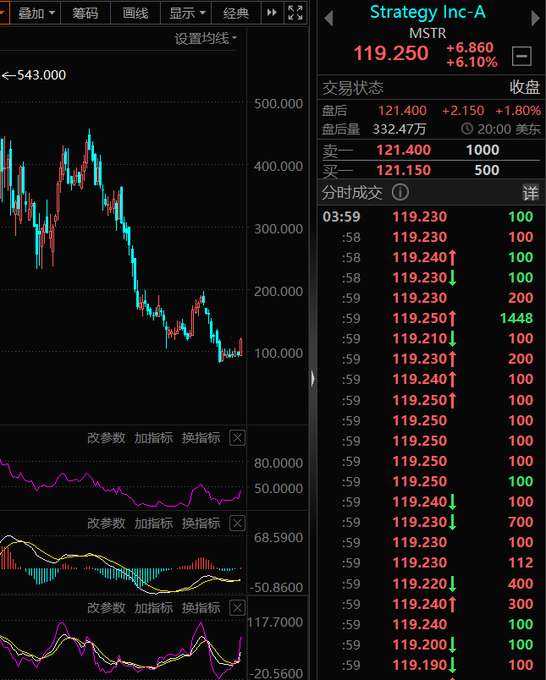Open 叠加 overlay dropdown
This screenshot has height=680, width=546.
(36, 13)
